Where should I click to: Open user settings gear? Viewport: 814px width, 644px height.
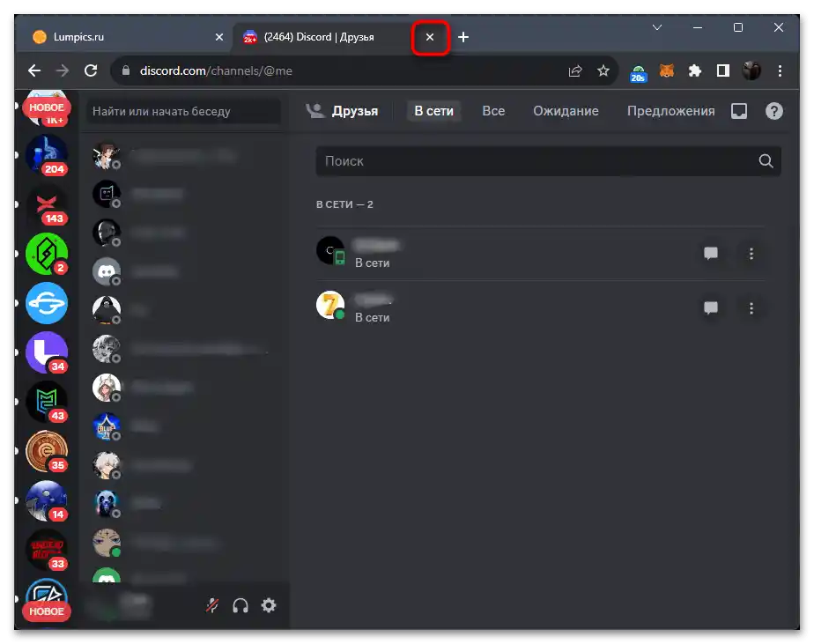click(269, 605)
